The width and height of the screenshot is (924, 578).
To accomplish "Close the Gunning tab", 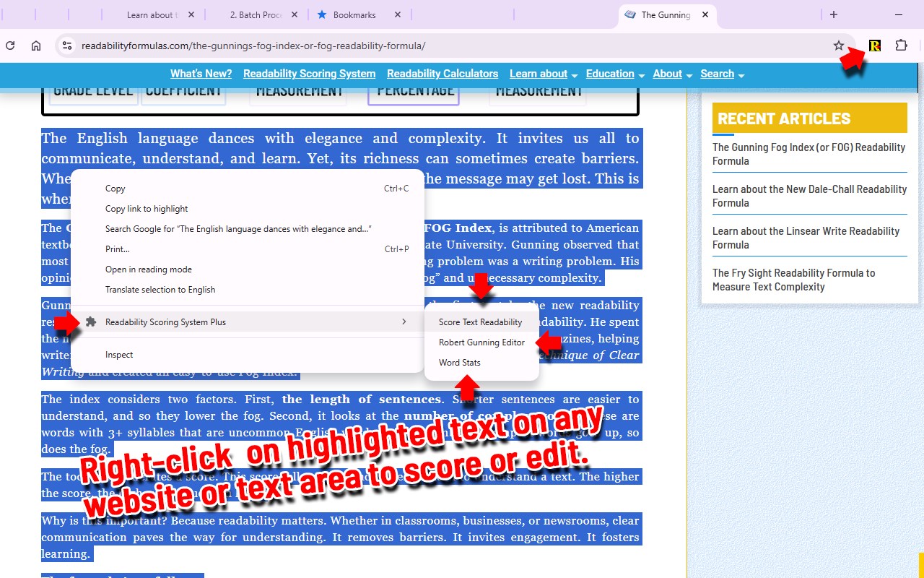I will 705,14.
